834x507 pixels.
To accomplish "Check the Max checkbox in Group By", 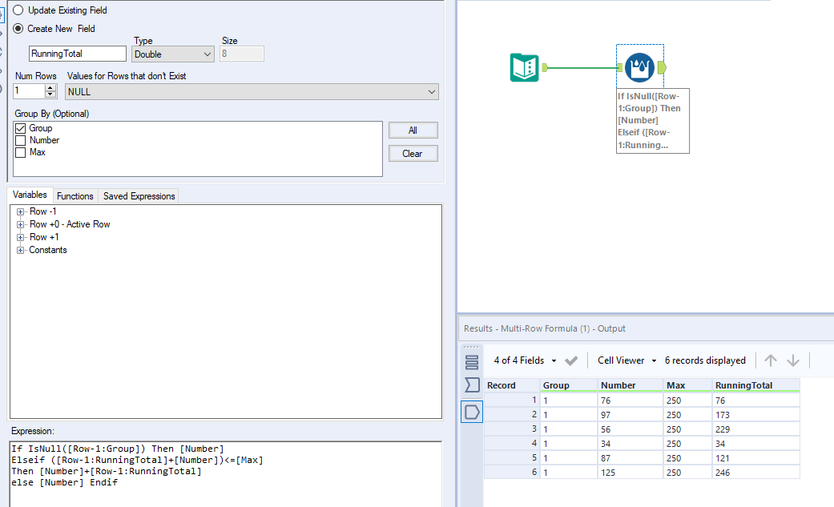I will tap(21, 153).
